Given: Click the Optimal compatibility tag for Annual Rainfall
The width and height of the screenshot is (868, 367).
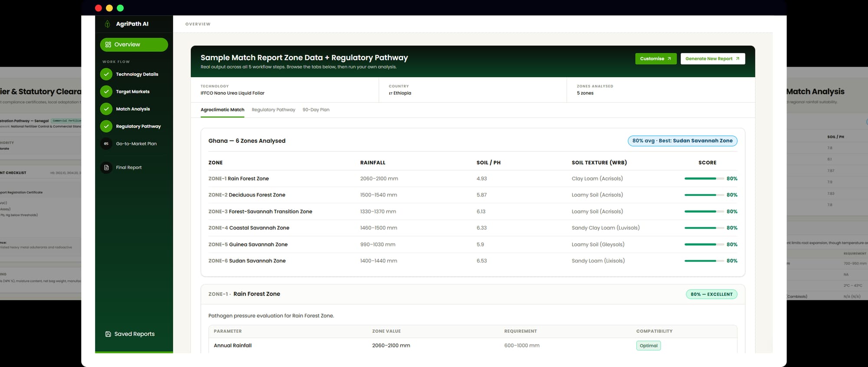Looking at the screenshot, I should click(648, 346).
